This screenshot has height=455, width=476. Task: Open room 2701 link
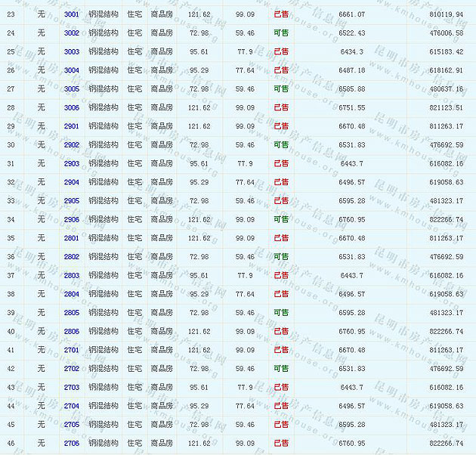tap(72, 350)
